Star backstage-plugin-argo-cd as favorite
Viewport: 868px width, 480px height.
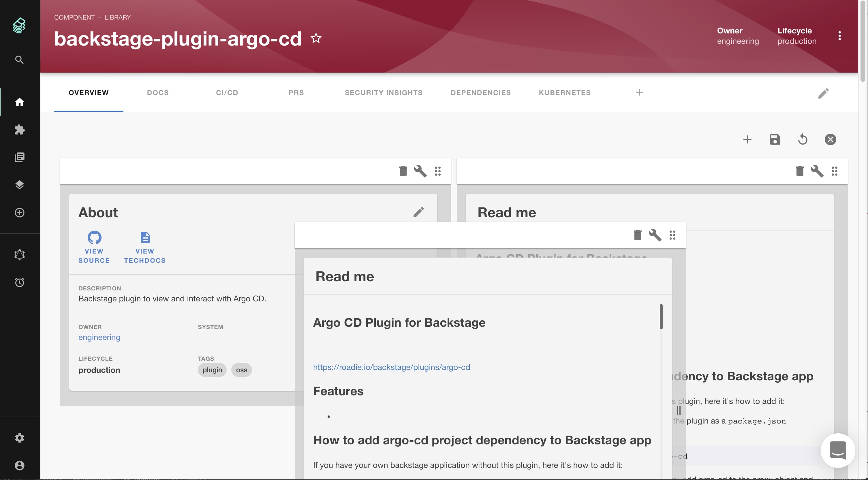pyautogui.click(x=316, y=38)
